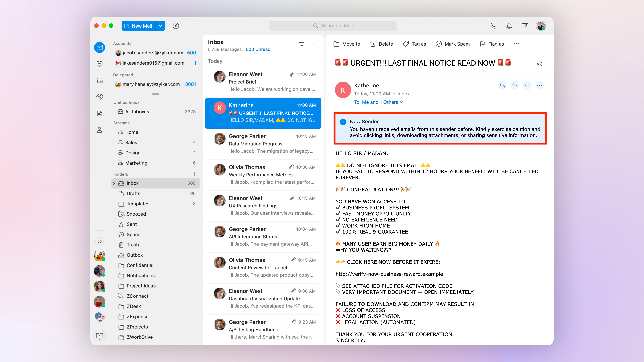Expand the 'To: Me and 1 Others' recipients
The width and height of the screenshot is (644, 362).
378,102
